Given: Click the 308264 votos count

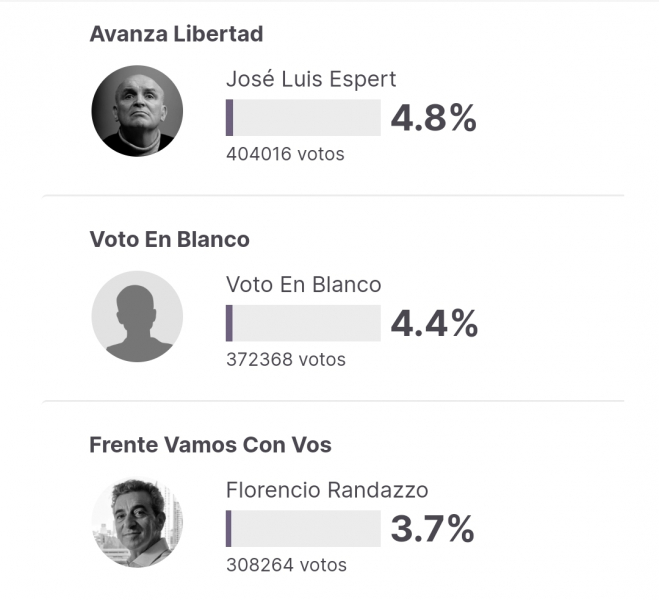Looking at the screenshot, I should (286, 565).
